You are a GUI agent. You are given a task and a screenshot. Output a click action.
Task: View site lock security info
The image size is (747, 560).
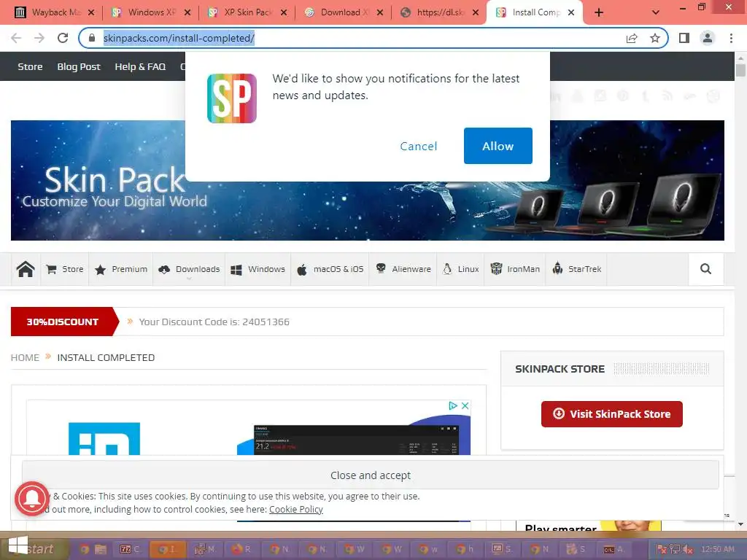click(92, 38)
